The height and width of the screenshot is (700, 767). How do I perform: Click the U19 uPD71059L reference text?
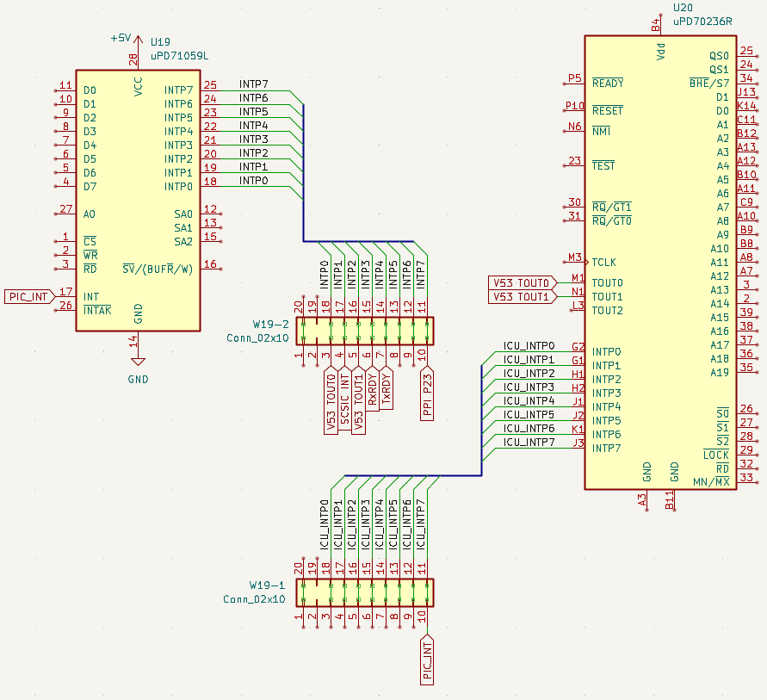tap(160, 41)
